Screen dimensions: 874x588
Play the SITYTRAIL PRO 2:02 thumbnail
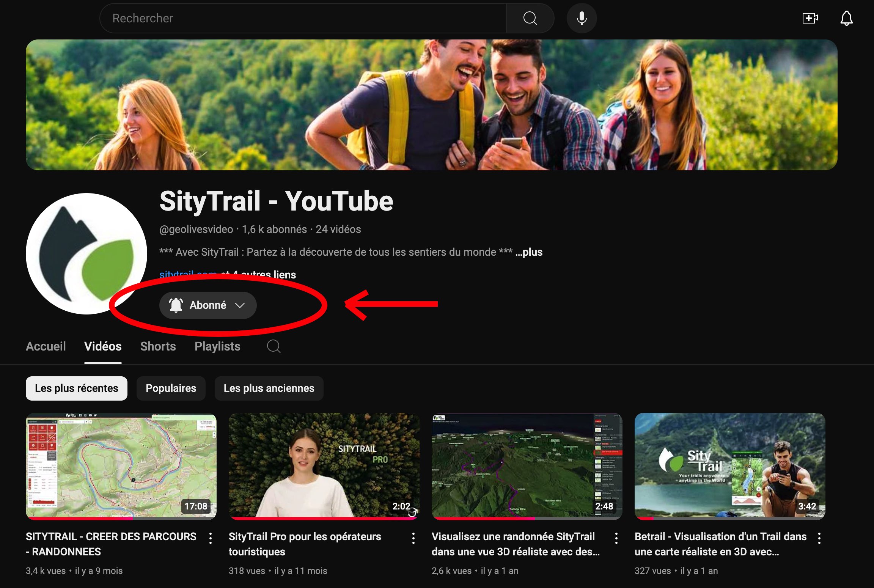point(324,466)
